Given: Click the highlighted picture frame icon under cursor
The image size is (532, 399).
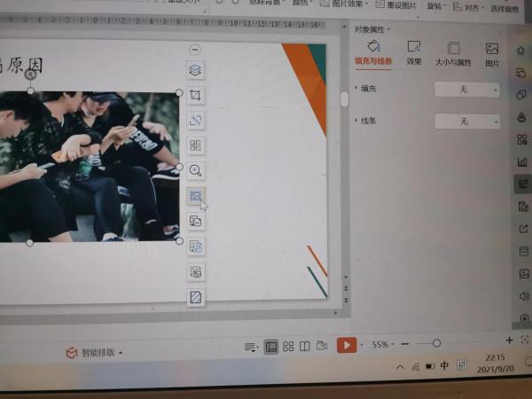Looking at the screenshot, I should point(195,196).
